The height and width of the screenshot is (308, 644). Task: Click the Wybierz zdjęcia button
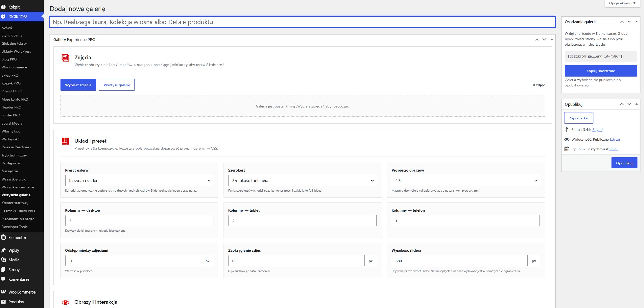pos(78,85)
